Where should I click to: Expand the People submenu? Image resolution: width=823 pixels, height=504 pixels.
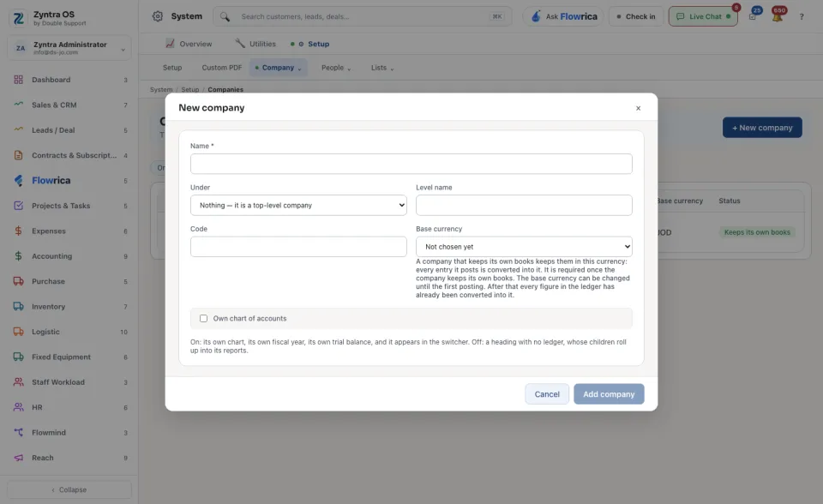click(336, 68)
